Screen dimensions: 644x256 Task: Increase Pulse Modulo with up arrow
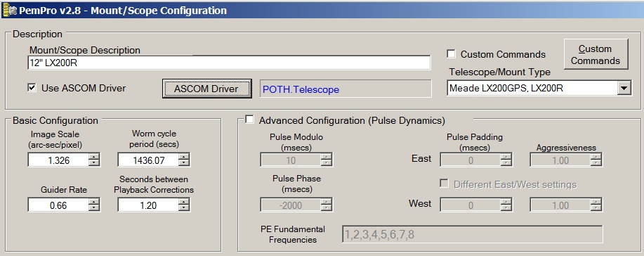tap(327, 156)
